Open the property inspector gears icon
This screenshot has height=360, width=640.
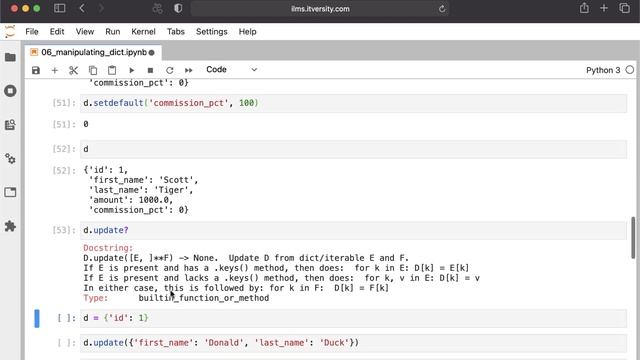10,158
